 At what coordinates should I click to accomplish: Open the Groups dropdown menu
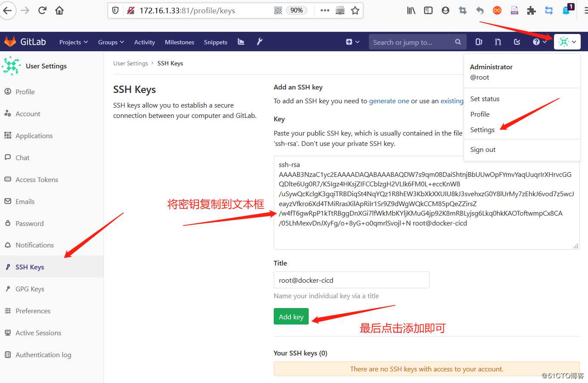pyautogui.click(x=111, y=42)
